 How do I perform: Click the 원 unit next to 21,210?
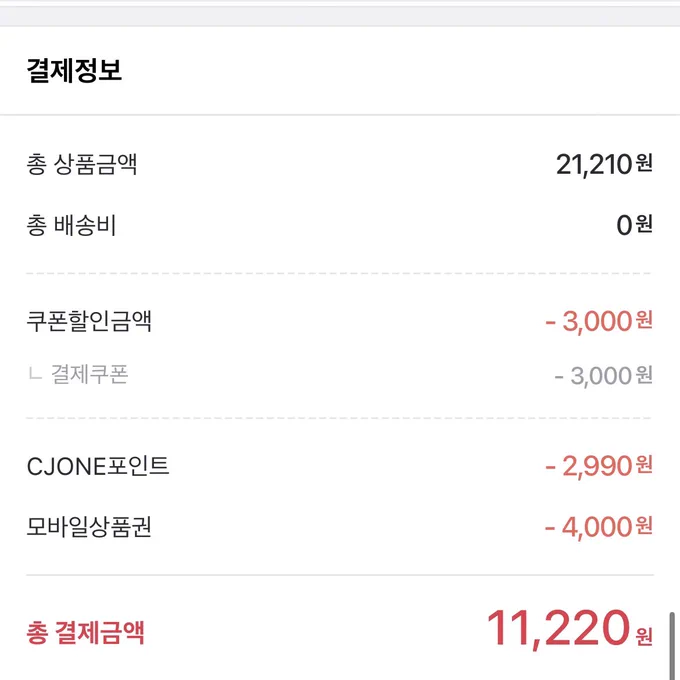click(x=644, y=162)
